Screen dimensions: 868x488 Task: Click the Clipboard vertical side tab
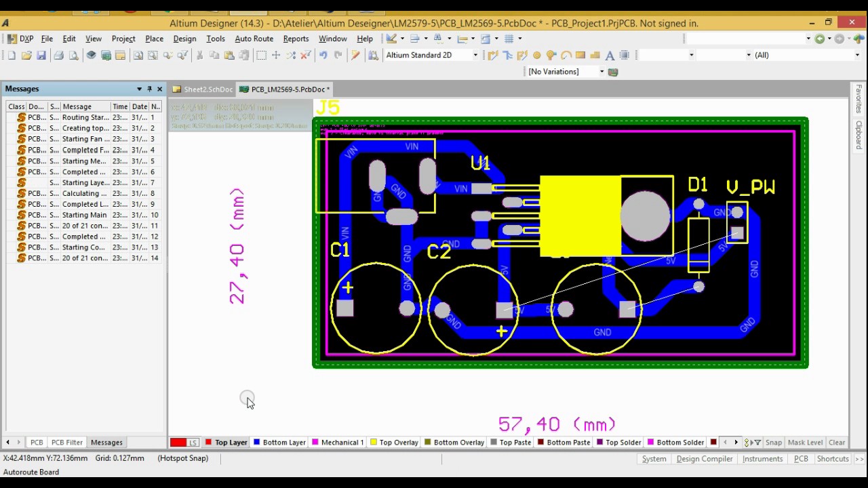[859, 134]
